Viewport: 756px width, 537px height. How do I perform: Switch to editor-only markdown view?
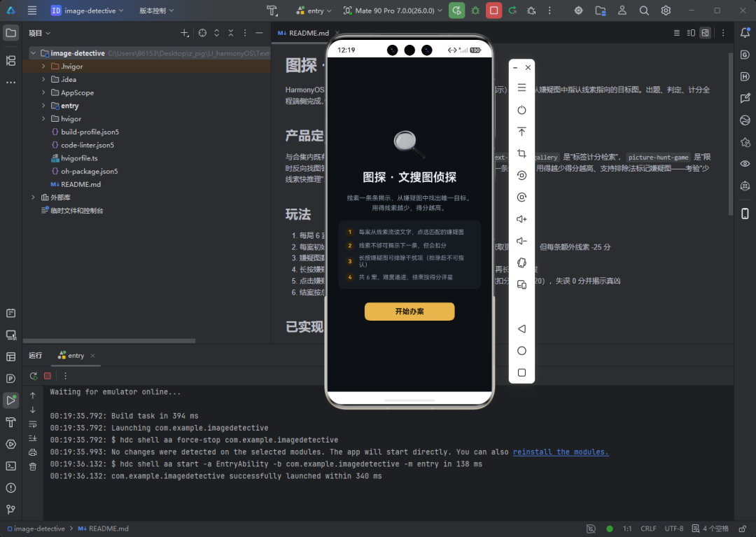click(x=676, y=33)
